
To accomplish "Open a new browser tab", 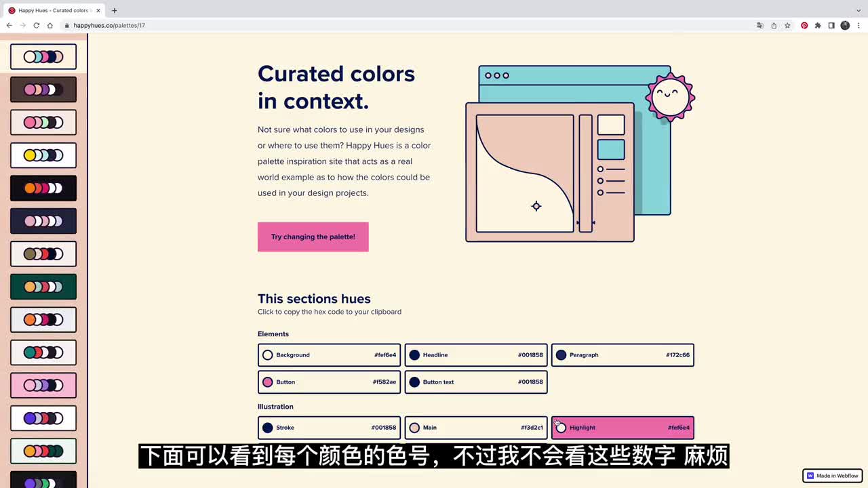I will click(114, 10).
